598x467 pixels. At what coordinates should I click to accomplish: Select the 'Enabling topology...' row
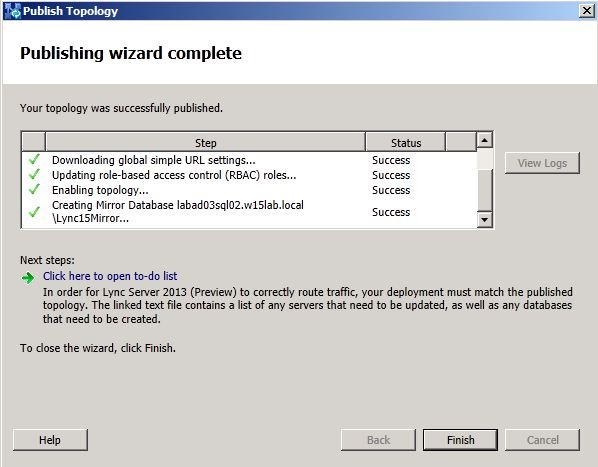(x=249, y=190)
